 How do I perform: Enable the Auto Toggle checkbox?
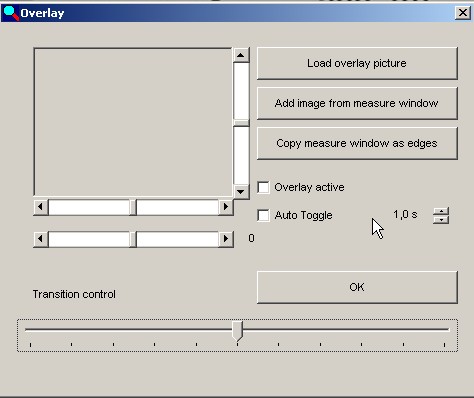point(263,215)
